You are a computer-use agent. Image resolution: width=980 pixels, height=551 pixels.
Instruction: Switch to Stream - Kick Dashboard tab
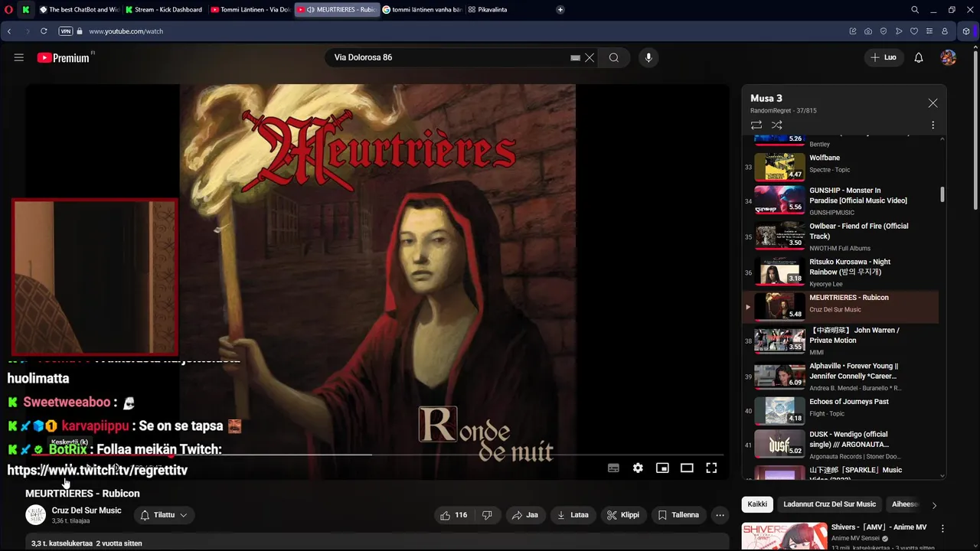pos(163,10)
